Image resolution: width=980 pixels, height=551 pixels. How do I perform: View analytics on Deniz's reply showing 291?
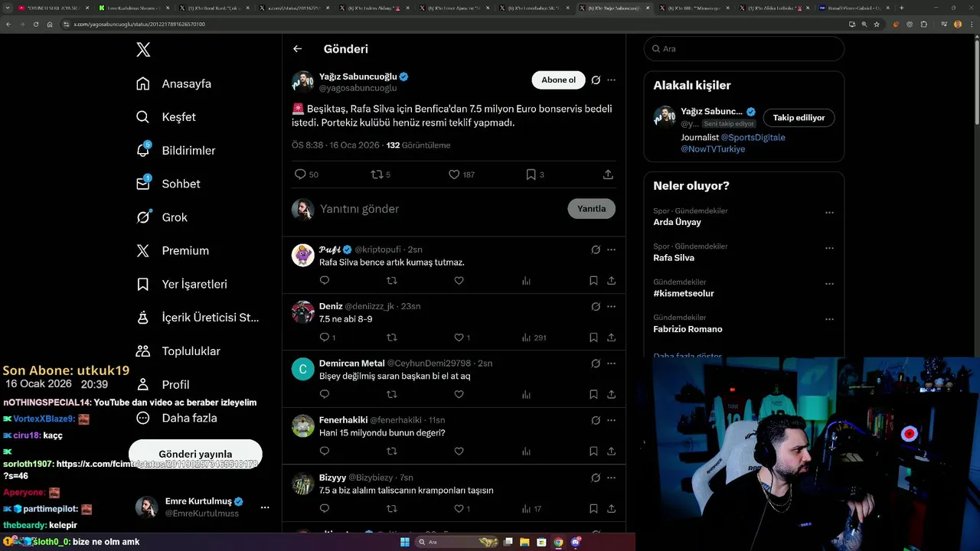point(534,337)
